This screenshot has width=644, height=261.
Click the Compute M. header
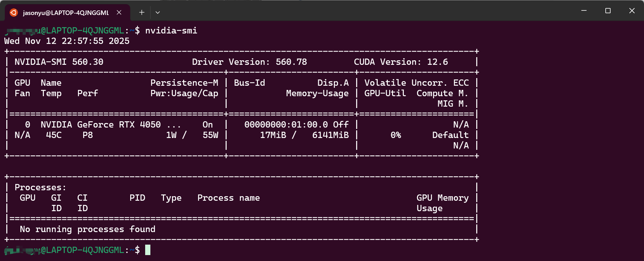[x=442, y=93]
